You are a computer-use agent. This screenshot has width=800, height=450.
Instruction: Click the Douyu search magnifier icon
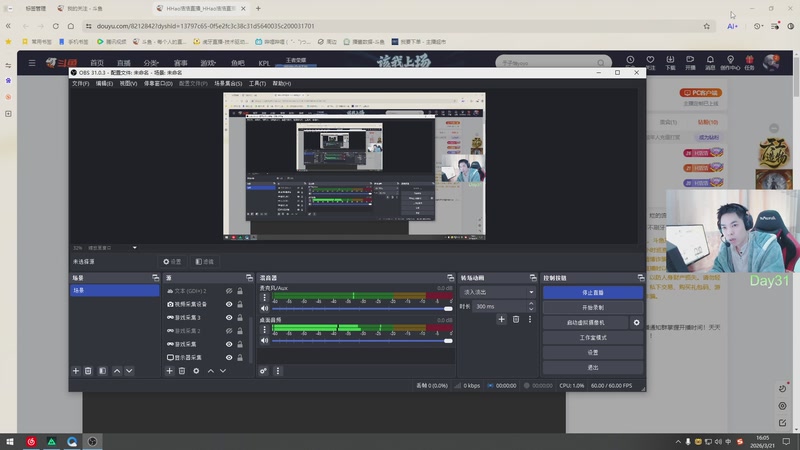click(x=601, y=63)
